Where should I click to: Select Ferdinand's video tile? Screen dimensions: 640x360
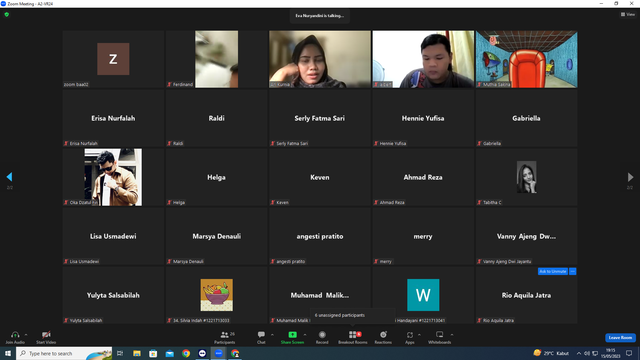pyautogui.click(x=216, y=59)
